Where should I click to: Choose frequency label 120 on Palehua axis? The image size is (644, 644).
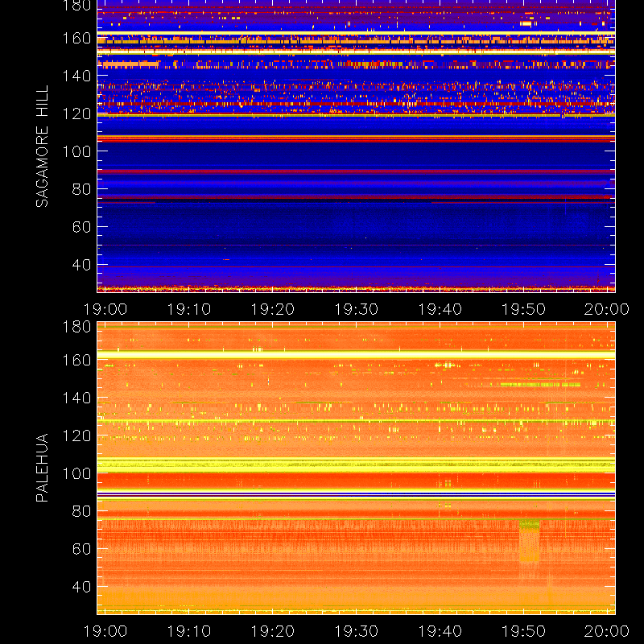coord(76,436)
